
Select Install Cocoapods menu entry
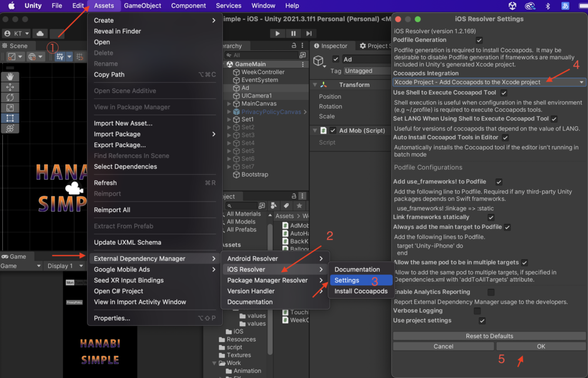[x=361, y=291]
